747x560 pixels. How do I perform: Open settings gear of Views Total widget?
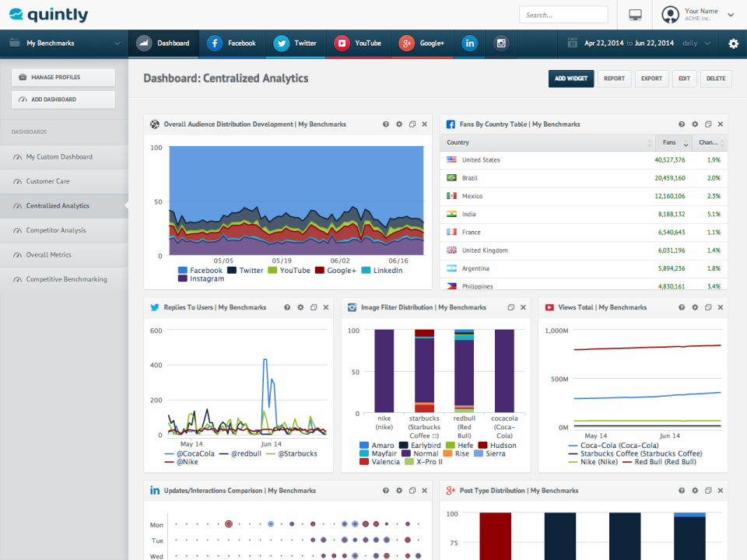pos(695,307)
